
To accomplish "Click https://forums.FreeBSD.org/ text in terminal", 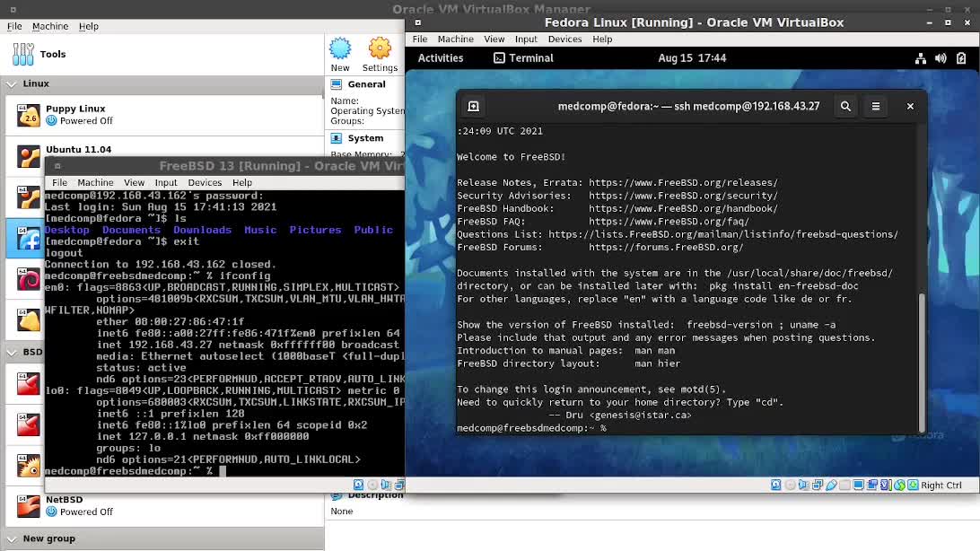I will pyautogui.click(x=666, y=248).
